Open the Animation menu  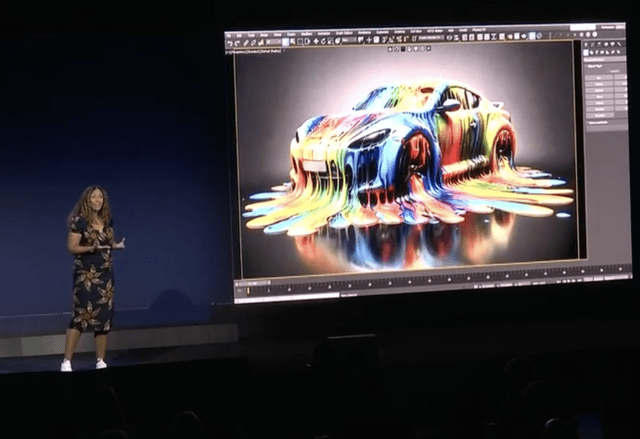pos(324,33)
